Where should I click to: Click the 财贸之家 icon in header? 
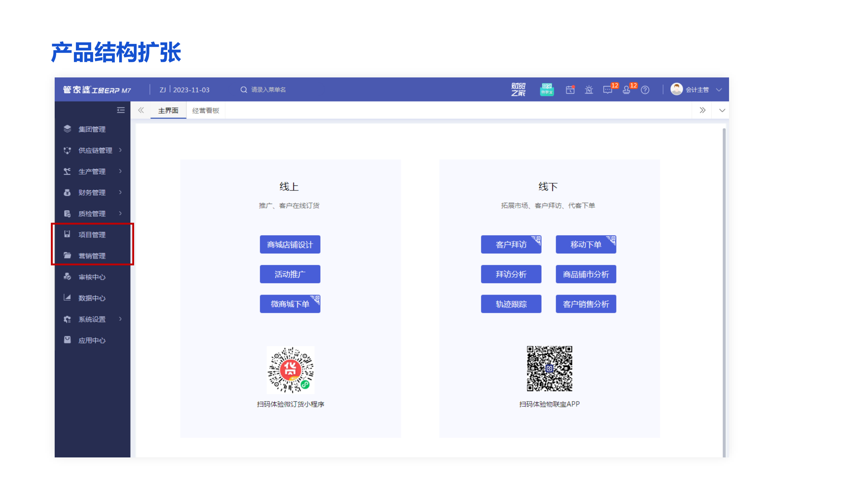point(518,89)
